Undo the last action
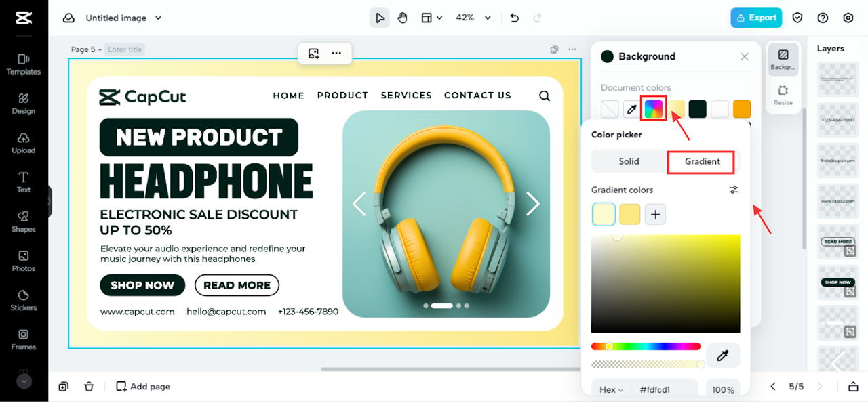The image size is (868, 403). pyautogui.click(x=515, y=18)
